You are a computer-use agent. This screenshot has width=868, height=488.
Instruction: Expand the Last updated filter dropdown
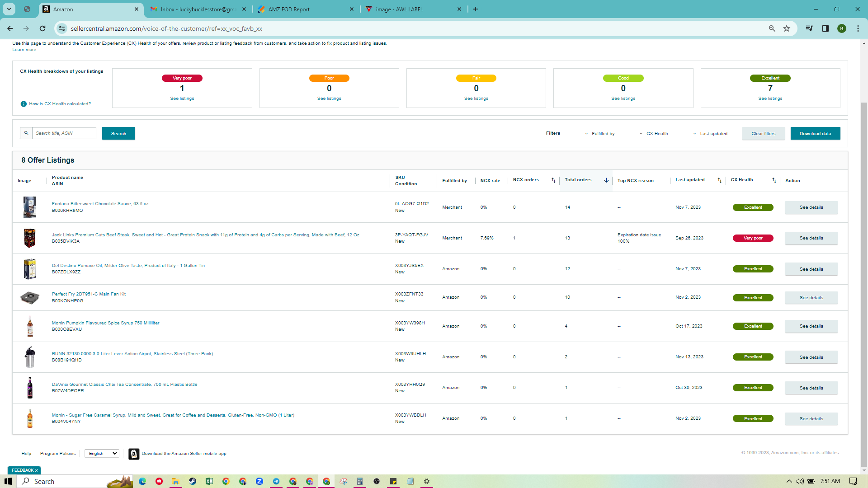click(710, 134)
